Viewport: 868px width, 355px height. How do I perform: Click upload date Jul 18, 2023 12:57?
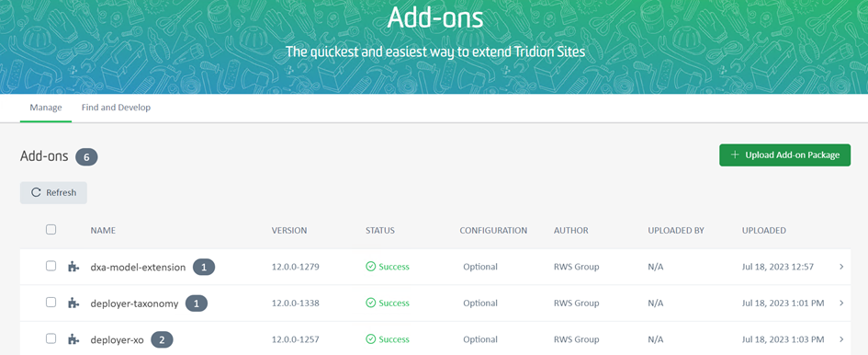778,267
